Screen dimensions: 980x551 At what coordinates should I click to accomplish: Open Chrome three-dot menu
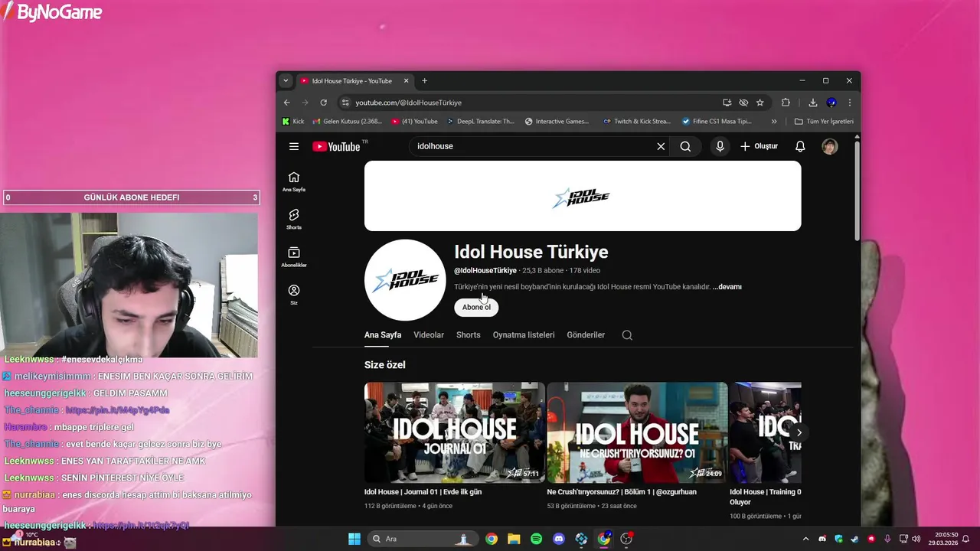tap(849, 103)
